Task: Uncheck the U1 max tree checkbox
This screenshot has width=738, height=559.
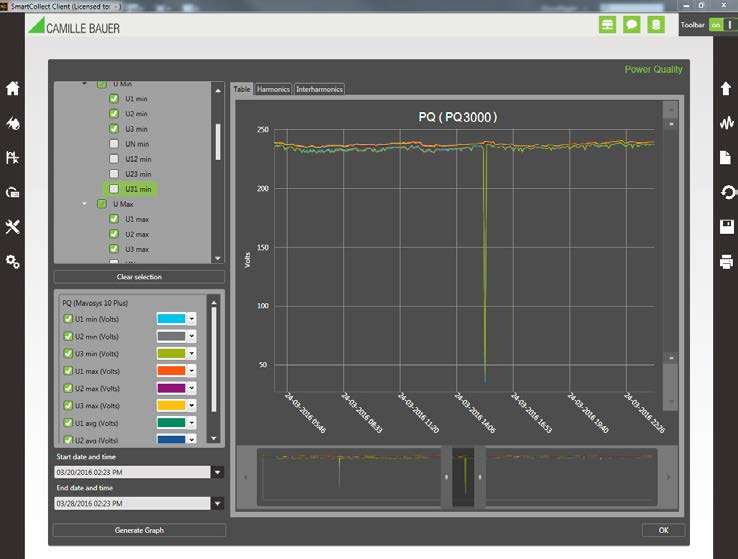Action: coord(115,219)
